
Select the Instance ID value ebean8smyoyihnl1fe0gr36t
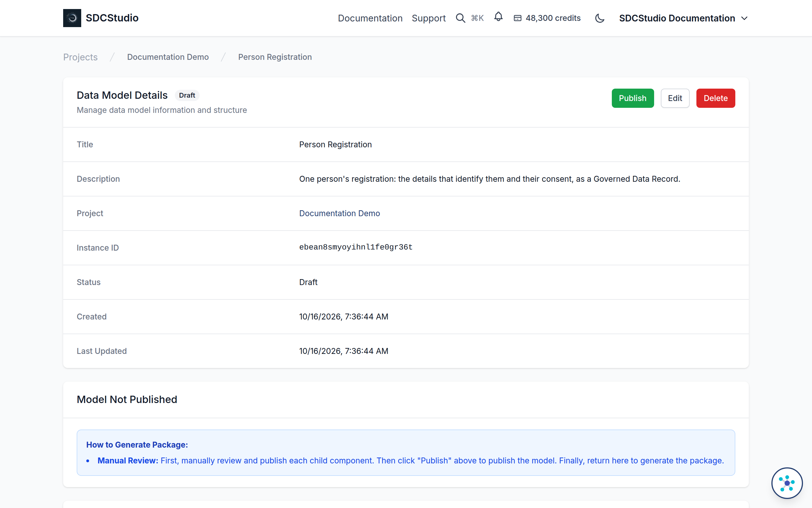(x=356, y=247)
